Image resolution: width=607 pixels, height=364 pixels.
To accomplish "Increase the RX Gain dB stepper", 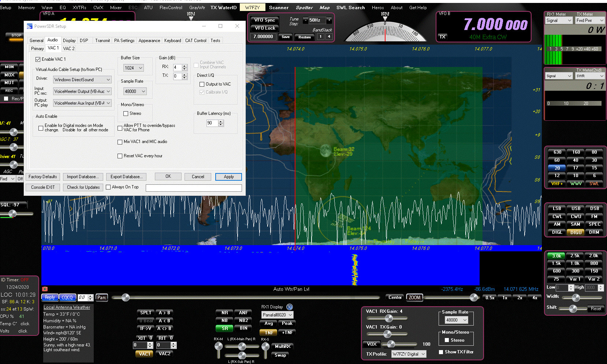I will pos(185,66).
